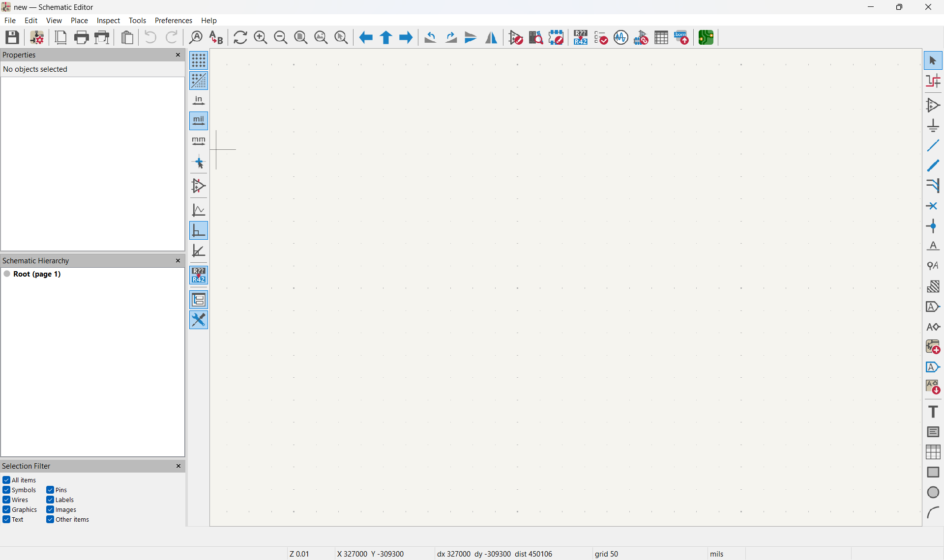Image resolution: width=944 pixels, height=560 pixels.
Task: Annotate schematic symbols automatically
Action: (x=580, y=37)
